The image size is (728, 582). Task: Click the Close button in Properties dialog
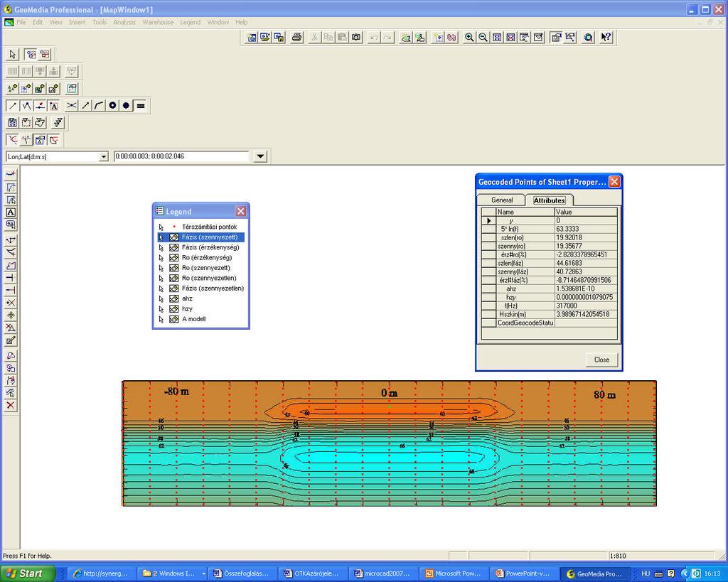click(601, 360)
